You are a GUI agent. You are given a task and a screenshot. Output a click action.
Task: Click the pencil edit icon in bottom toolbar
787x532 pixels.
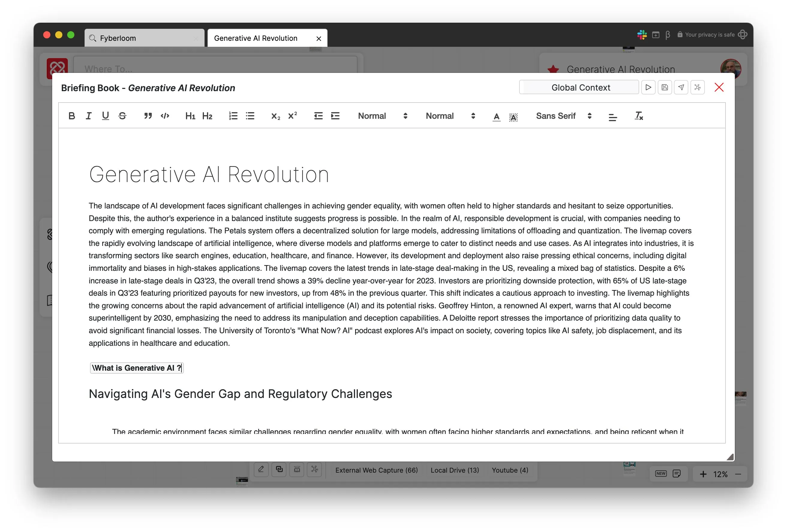261,469
